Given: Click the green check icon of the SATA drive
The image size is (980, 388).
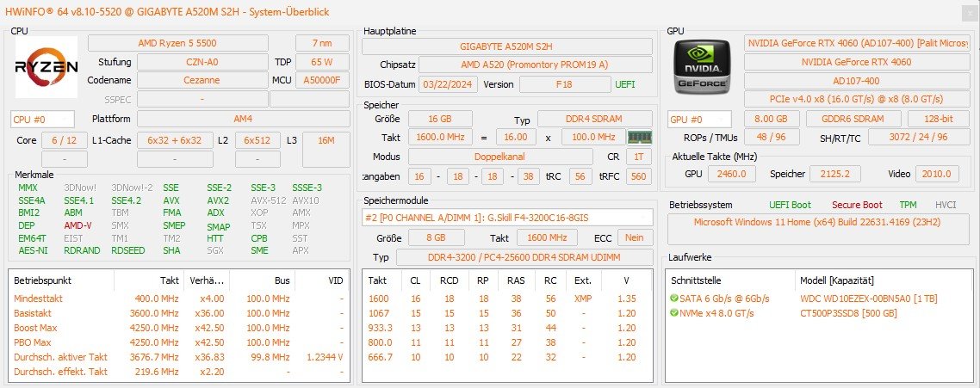Looking at the screenshot, I should pyautogui.click(x=673, y=299).
